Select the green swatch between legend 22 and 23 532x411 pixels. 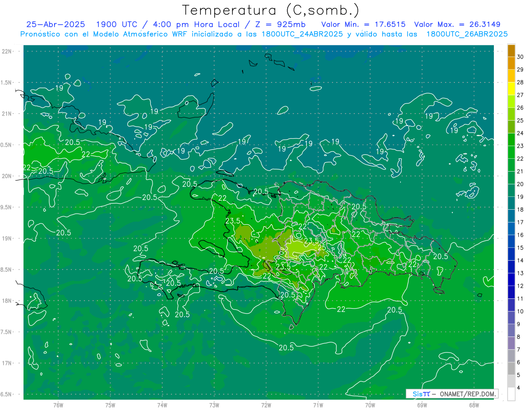[511, 152]
